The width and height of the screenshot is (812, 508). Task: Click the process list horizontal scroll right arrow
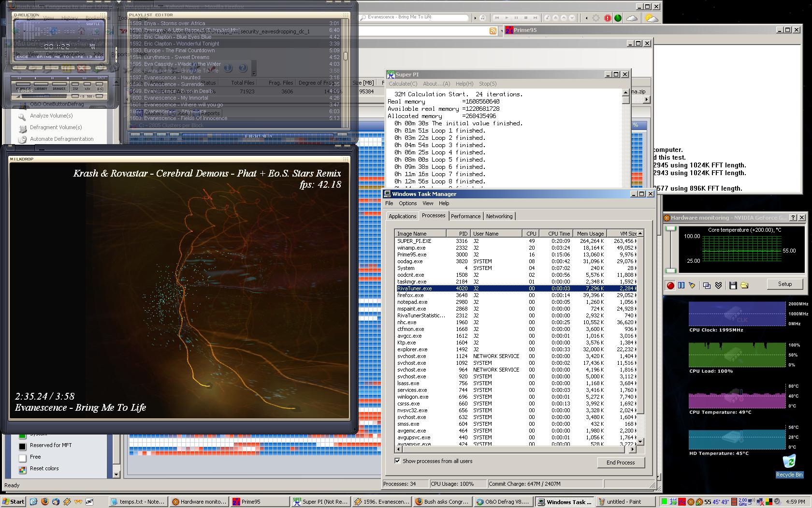[633, 449]
